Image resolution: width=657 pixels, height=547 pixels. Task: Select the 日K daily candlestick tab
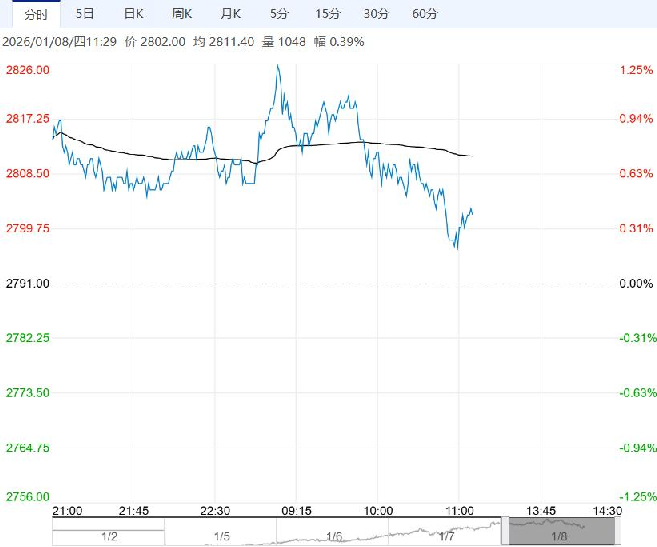132,13
